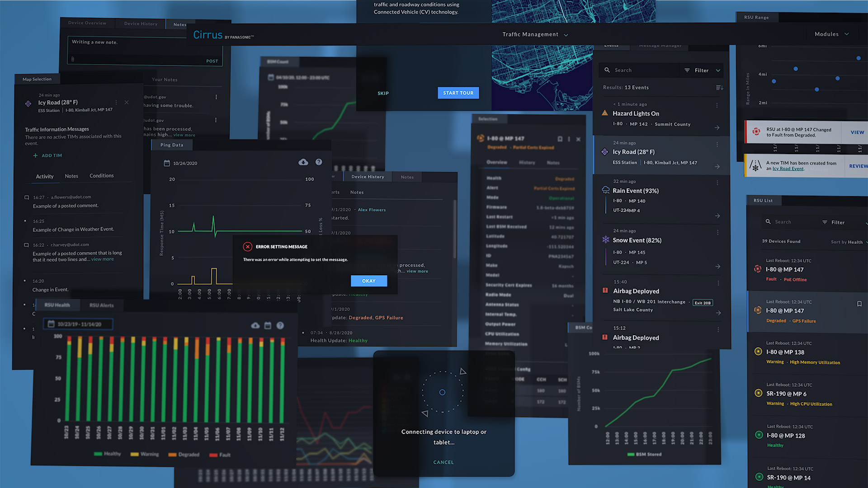Screen dimensions: 868x488
Task: Open the Sort by Health dropdown
Action: point(849,242)
